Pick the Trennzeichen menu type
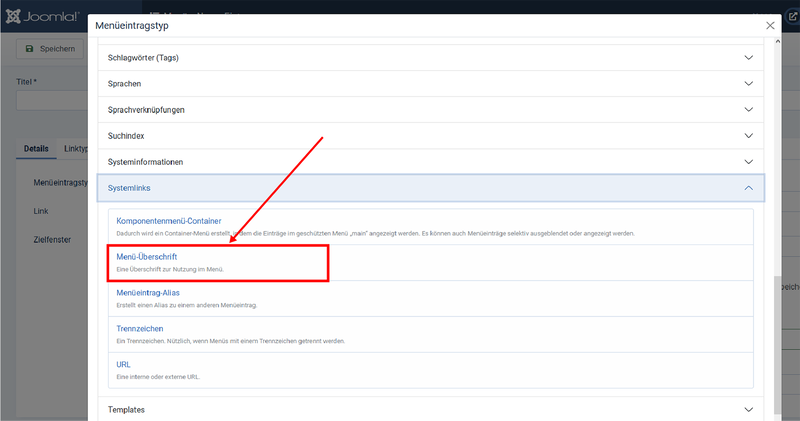Image resolution: width=800 pixels, height=421 pixels. pos(140,329)
